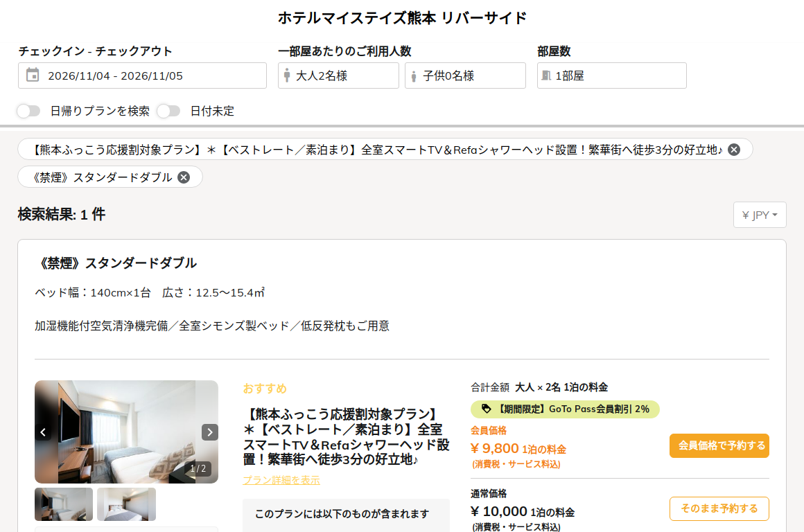Show next room photo with right arrow
The image size is (804, 532).
[x=210, y=432]
